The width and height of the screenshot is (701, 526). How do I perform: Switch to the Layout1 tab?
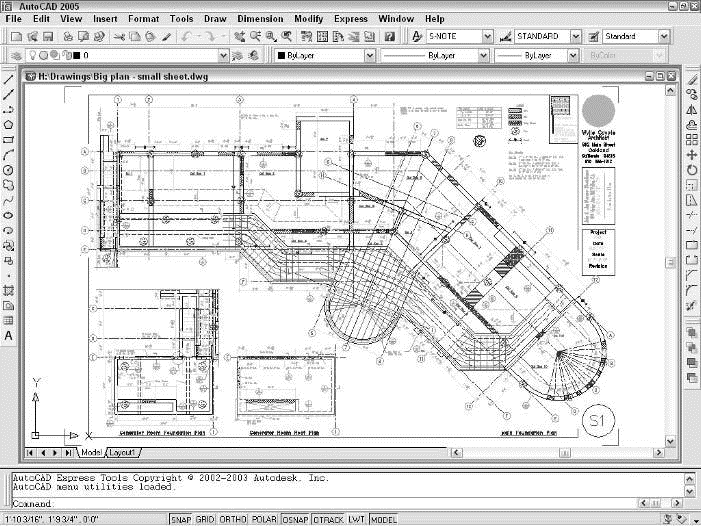pos(122,452)
